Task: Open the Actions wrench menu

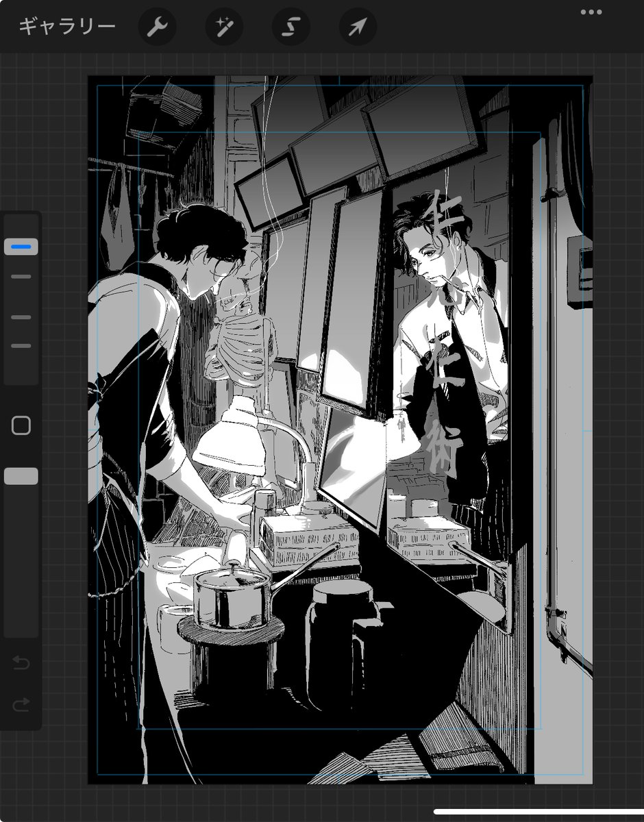Action: (x=158, y=27)
